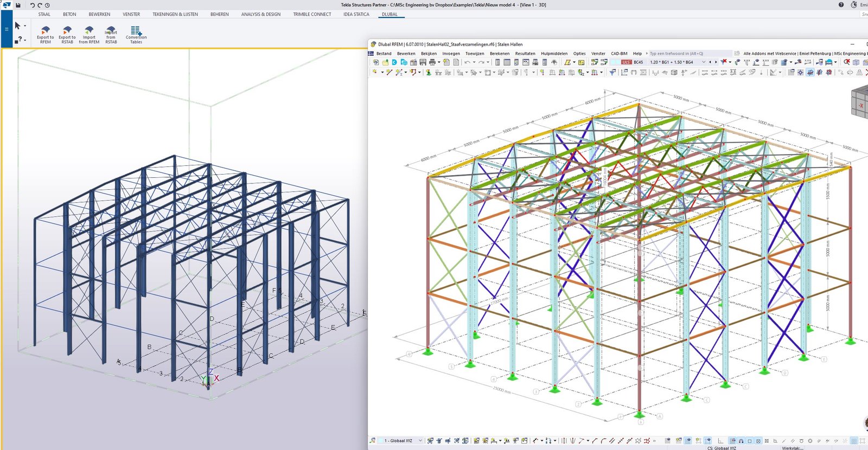This screenshot has width=868, height=450.
Task: Switch to the ANALYSIS & DESIGN tab
Action: (261, 14)
